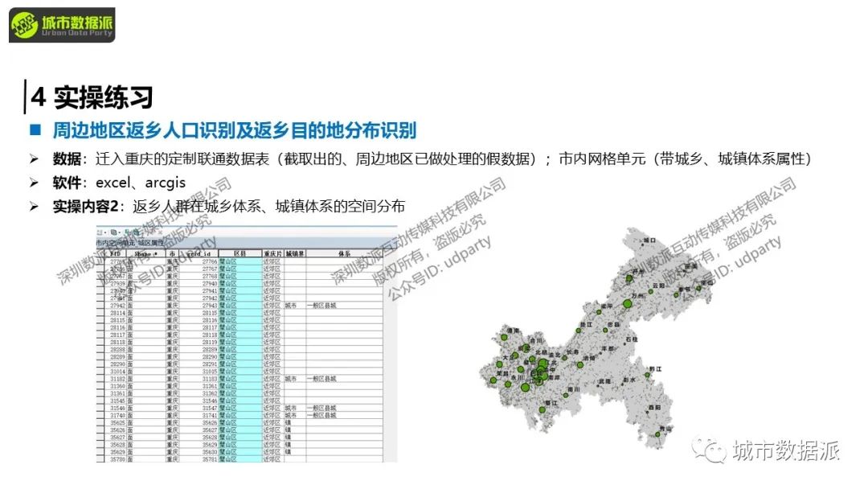The image size is (868, 489).
Task: Click the green marker at 綦江 on map
Action: pyautogui.click(x=542, y=410)
